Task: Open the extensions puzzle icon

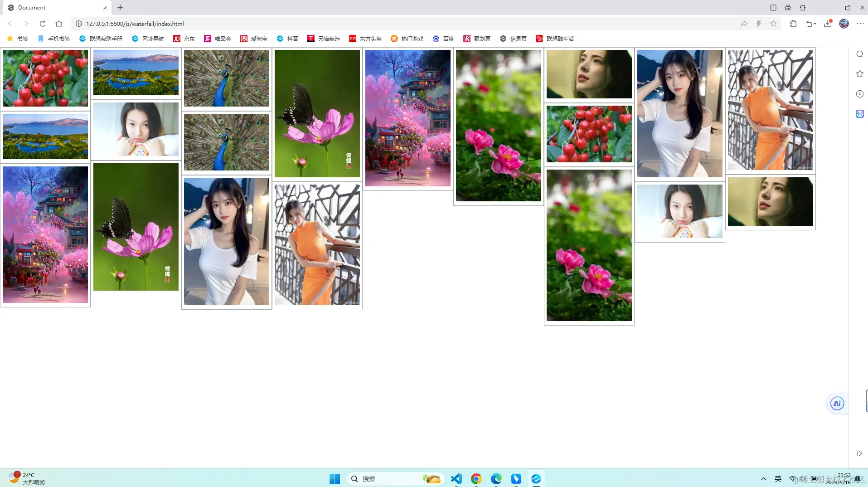Action: click(x=793, y=24)
